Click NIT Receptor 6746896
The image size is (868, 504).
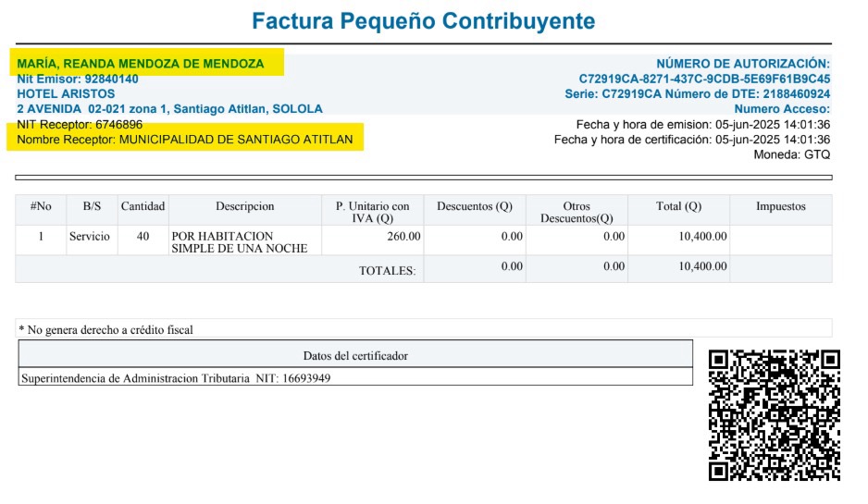80,125
